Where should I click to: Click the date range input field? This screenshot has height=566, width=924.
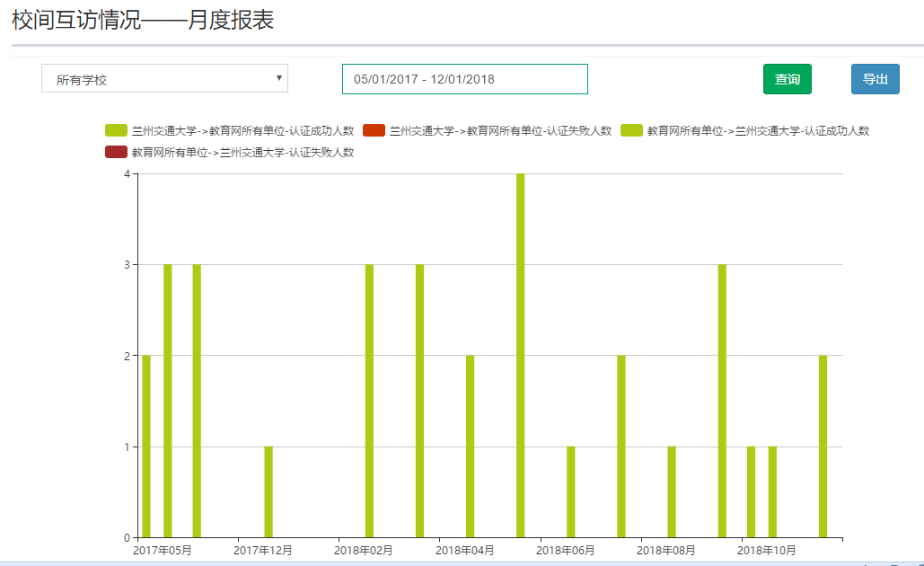(464, 79)
